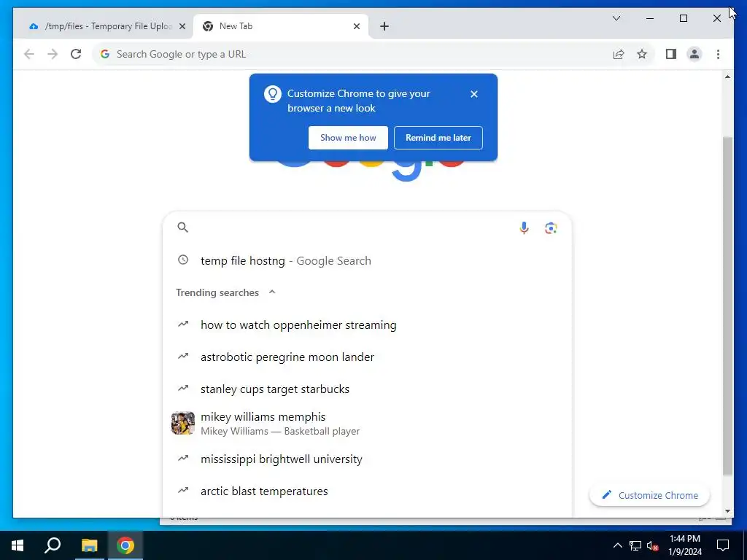Click the clock history icon beside temp file hostng
Image resolution: width=747 pixels, height=560 pixels.
tap(183, 260)
